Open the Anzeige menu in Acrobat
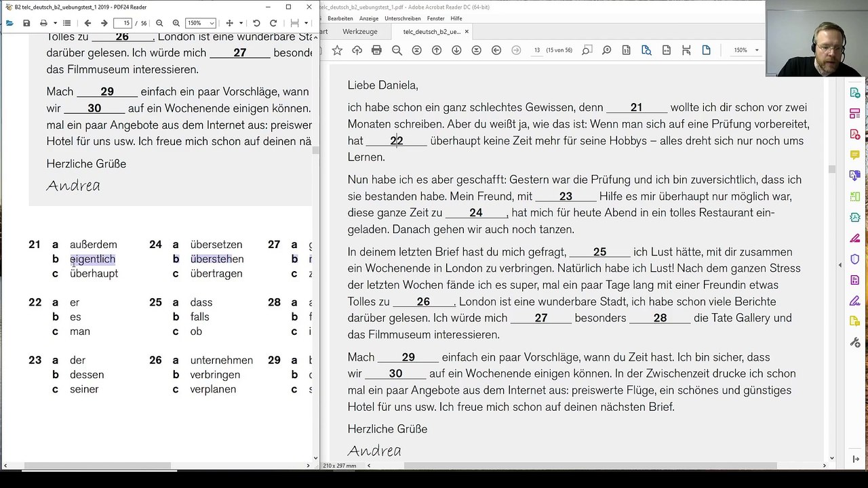Image resolution: width=868 pixels, height=488 pixels. click(x=368, y=18)
